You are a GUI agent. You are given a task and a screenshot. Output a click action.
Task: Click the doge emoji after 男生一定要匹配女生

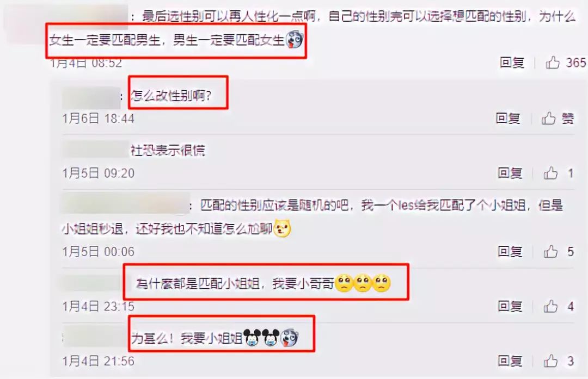pos(294,39)
